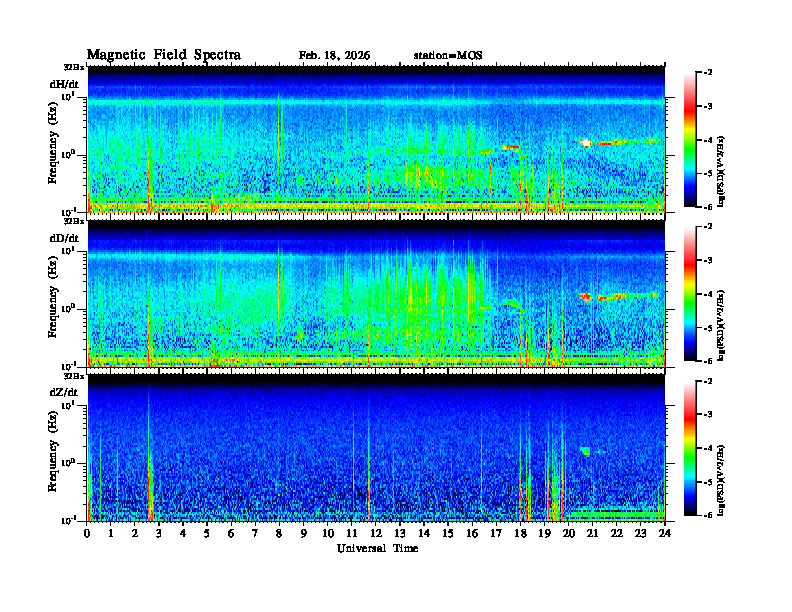
Task: Click the -6 label on dZ/dt color bar
Action: coord(708,515)
